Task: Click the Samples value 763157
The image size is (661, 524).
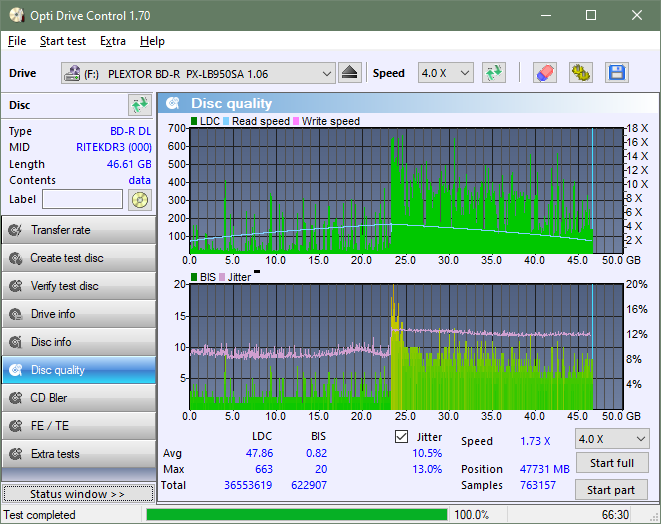Action: [x=538, y=485]
